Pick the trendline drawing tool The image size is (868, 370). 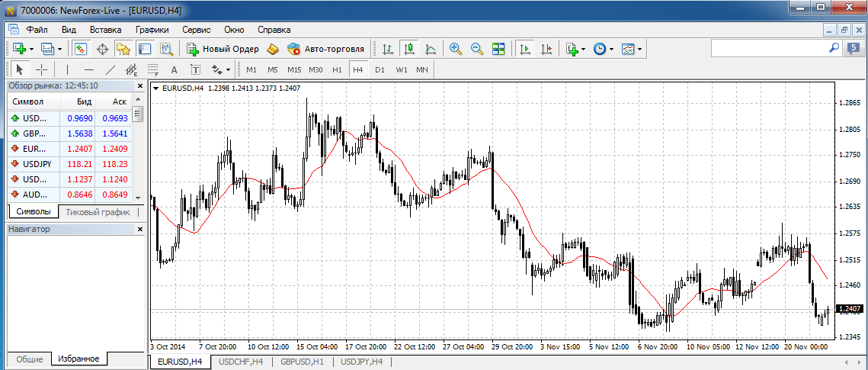(110, 69)
